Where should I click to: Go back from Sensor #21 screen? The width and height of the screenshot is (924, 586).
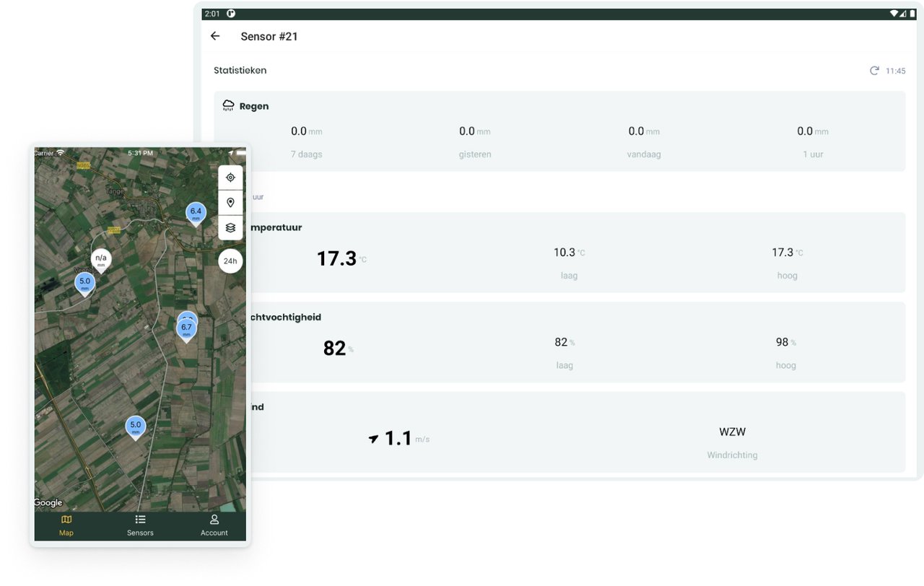[x=215, y=36]
